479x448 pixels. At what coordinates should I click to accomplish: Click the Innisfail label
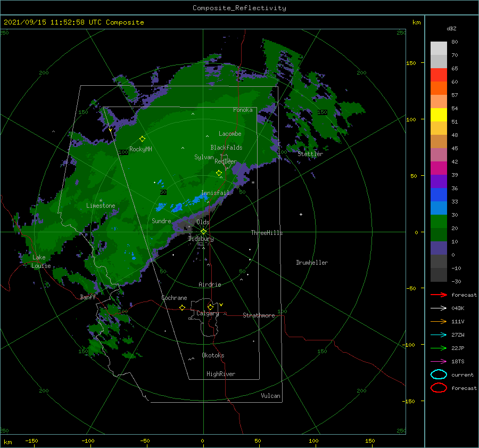(215, 193)
